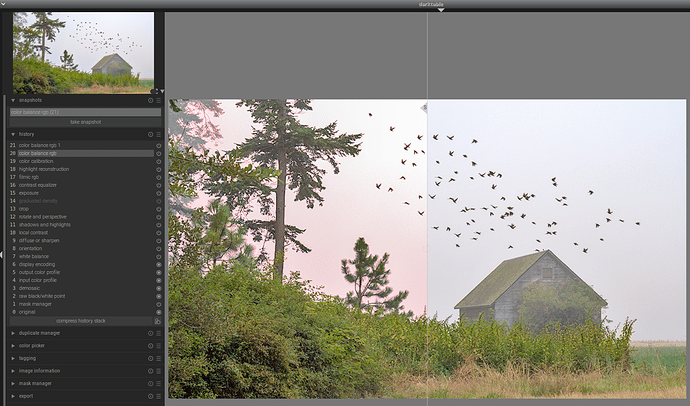Open duplicate manager presets menu
Image resolution: width=690 pixels, height=406 pixels.
(x=158, y=333)
